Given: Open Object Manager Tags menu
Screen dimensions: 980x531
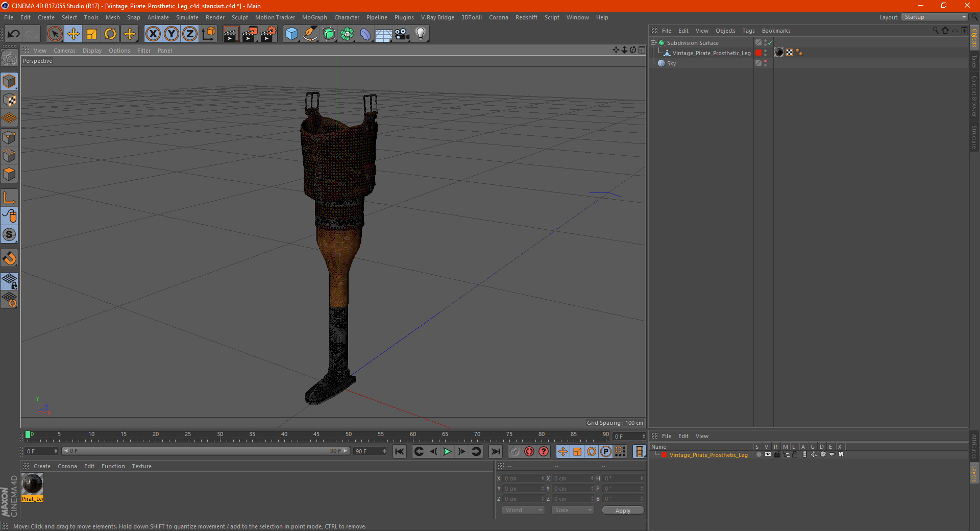Looking at the screenshot, I should point(748,31).
